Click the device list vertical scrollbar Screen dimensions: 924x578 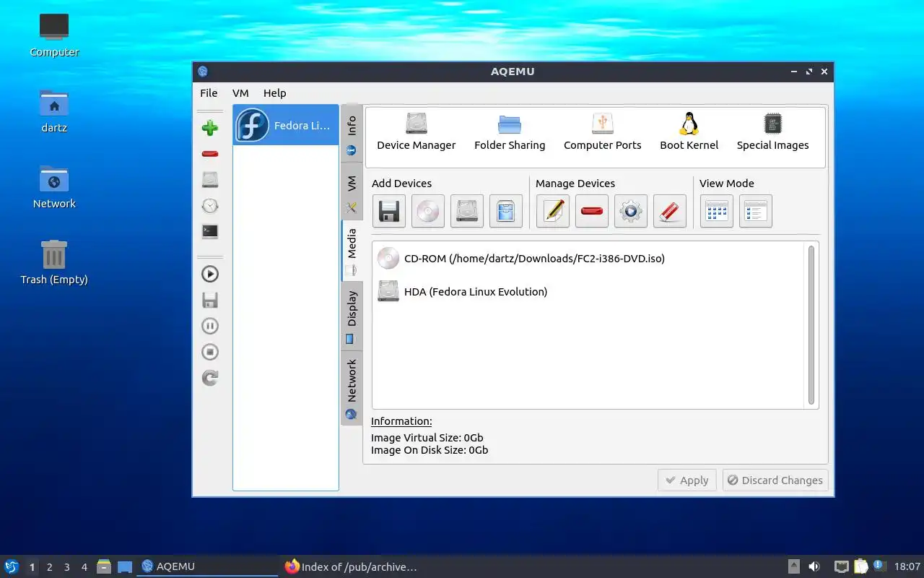point(811,325)
